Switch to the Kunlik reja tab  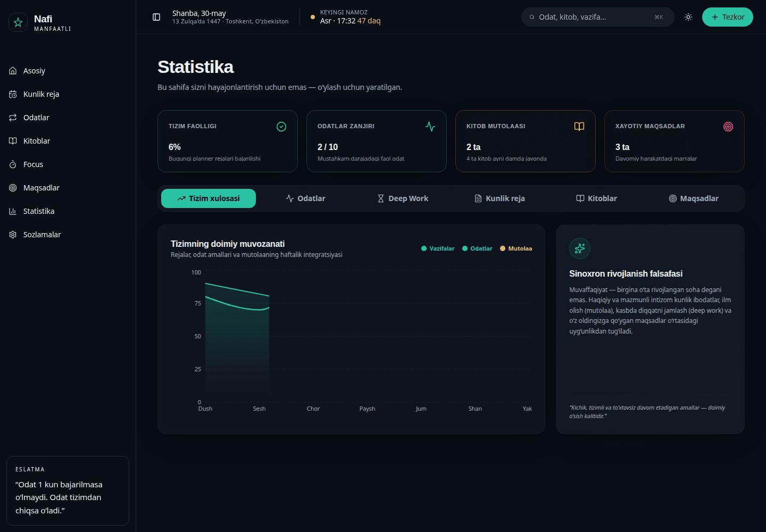point(499,198)
